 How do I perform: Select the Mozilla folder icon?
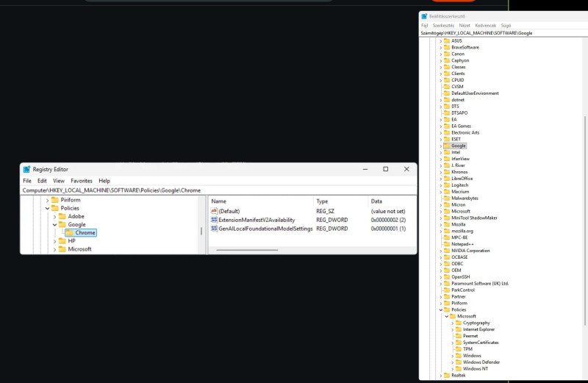(447, 224)
